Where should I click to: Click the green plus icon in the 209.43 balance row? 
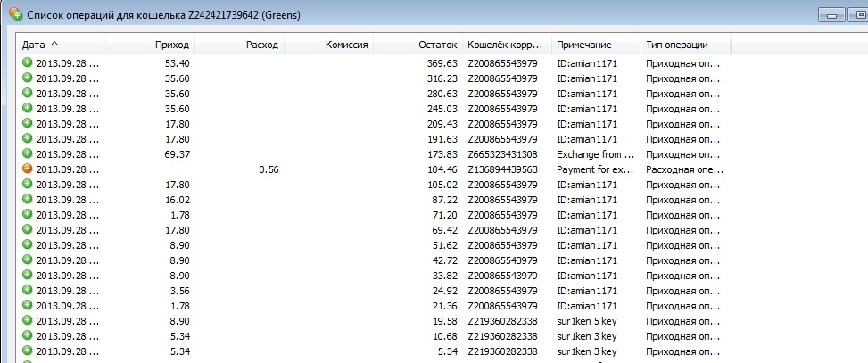point(27,123)
